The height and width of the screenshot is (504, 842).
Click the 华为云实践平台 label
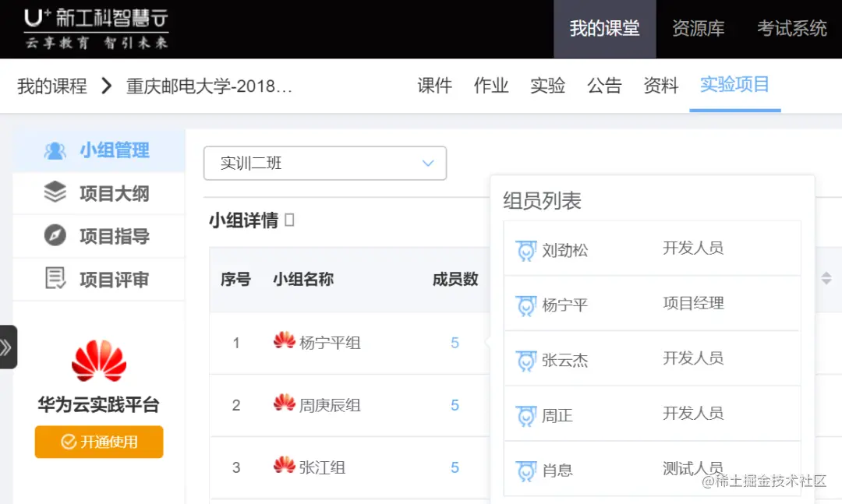tap(99, 404)
